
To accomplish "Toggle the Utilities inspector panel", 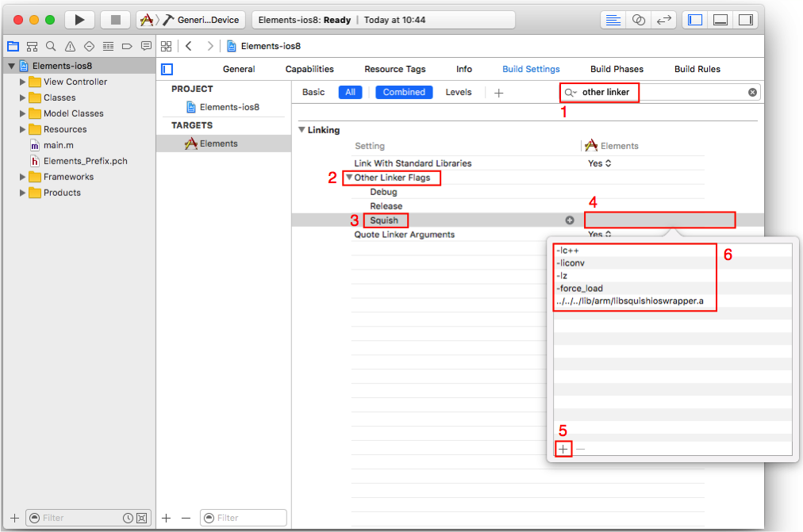I will pyautogui.click(x=746, y=20).
